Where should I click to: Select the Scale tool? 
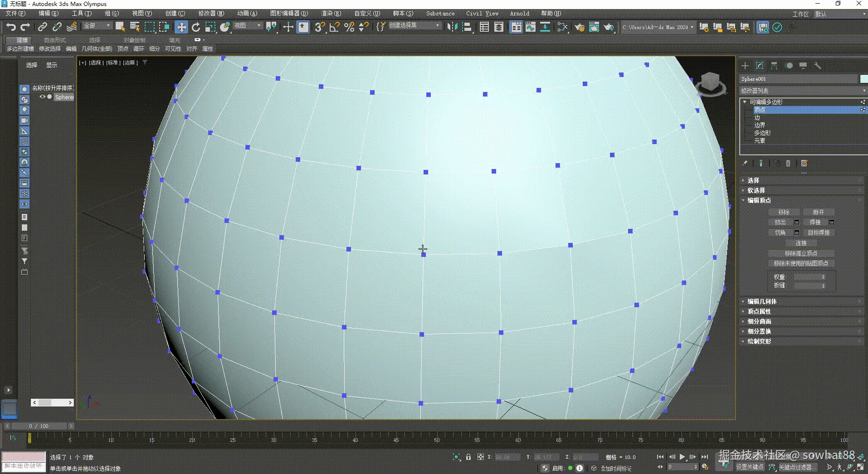point(210,27)
